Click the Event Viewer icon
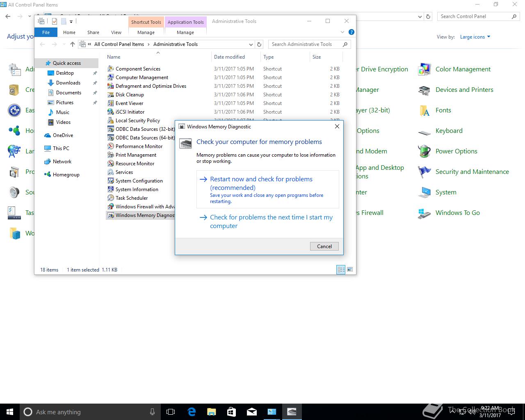Viewport: 525px width, 420px height. pyautogui.click(x=110, y=103)
